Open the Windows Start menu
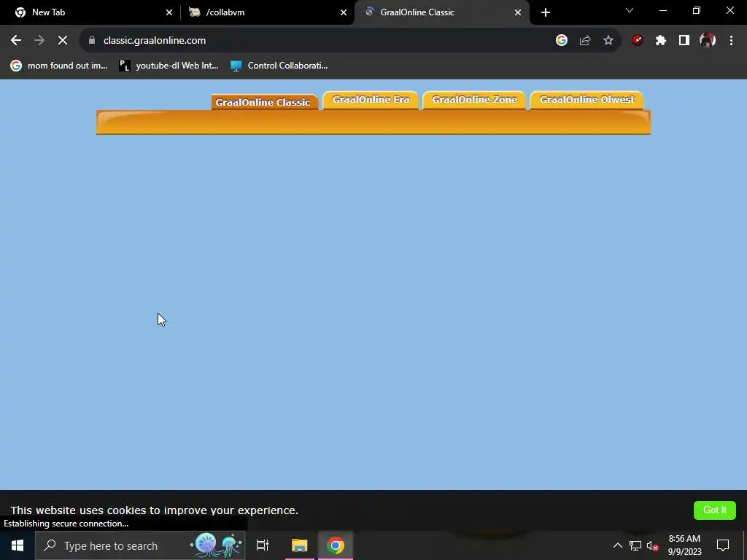This screenshot has height=560, width=747. pyautogui.click(x=18, y=545)
